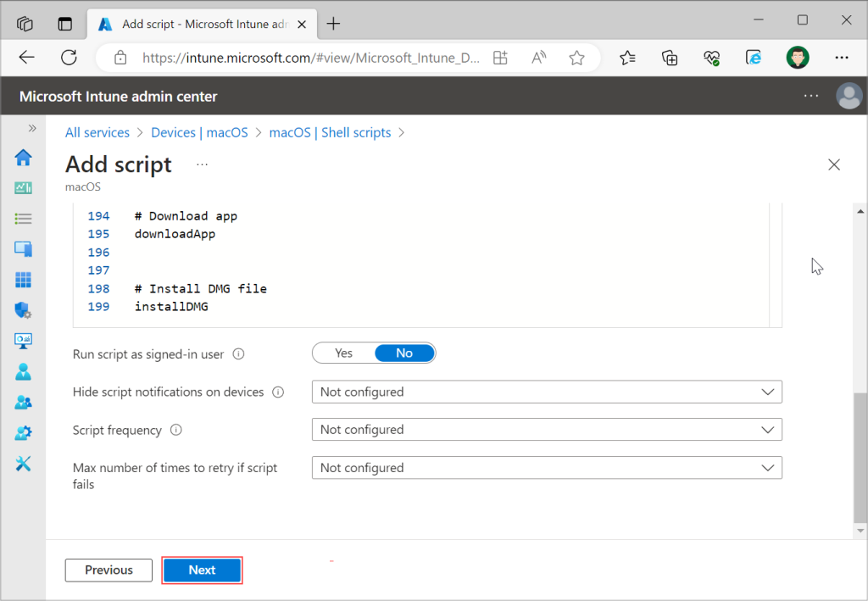Open Endpoint security shield icon
Screen dimensions: 868x601
[x=23, y=310]
